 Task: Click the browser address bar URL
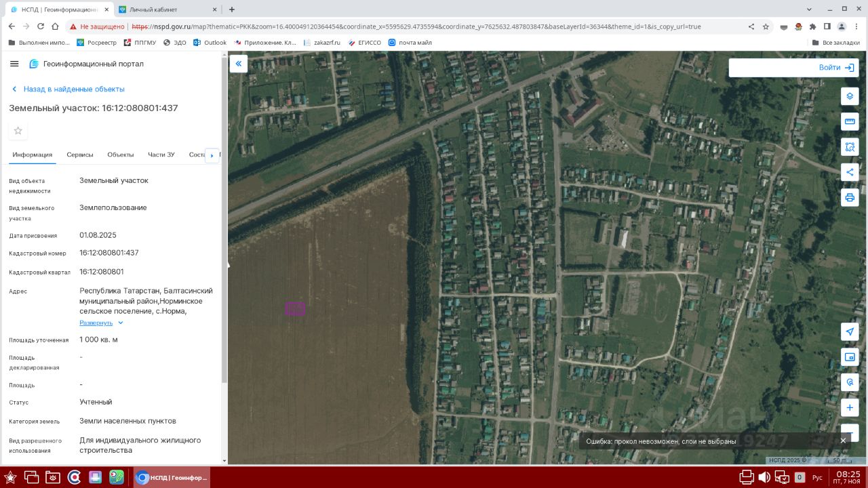click(416, 26)
